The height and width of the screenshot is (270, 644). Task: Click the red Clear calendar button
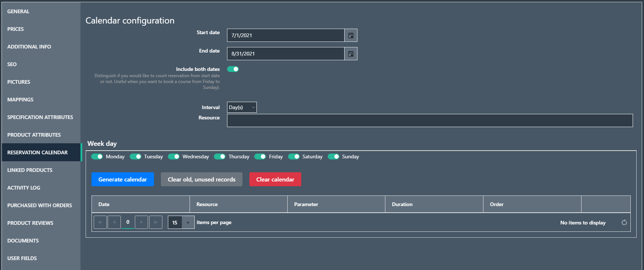pyautogui.click(x=275, y=179)
